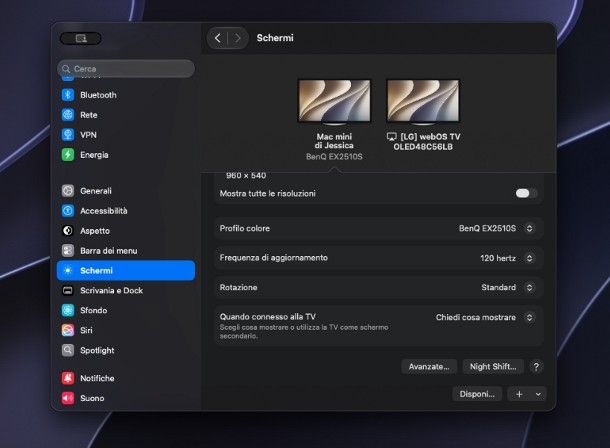Viewport: 610px width, 448px height.
Task: Click the Rete globe icon
Action: pyautogui.click(x=68, y=115)
